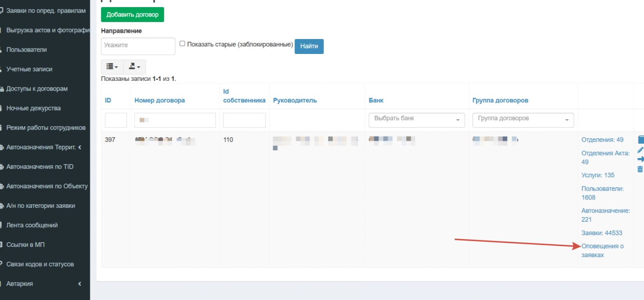Open the list columns toolbar button
644x300 pixels.
tap(112, 67)
